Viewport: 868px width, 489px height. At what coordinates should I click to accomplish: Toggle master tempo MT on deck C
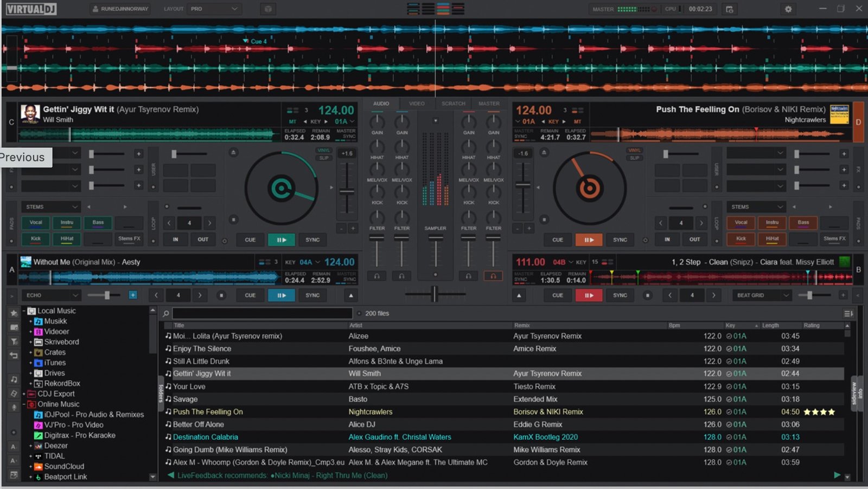[292, 121]
